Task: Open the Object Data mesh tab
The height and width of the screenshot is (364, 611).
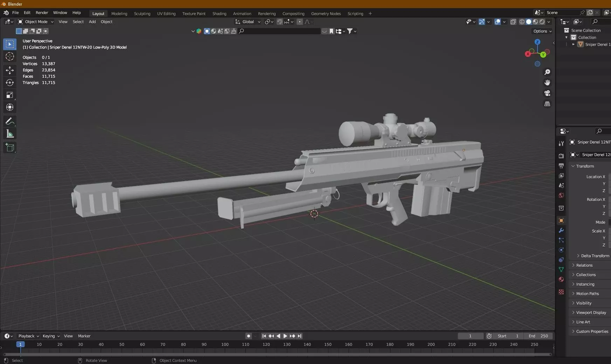Action: [561, 269]
